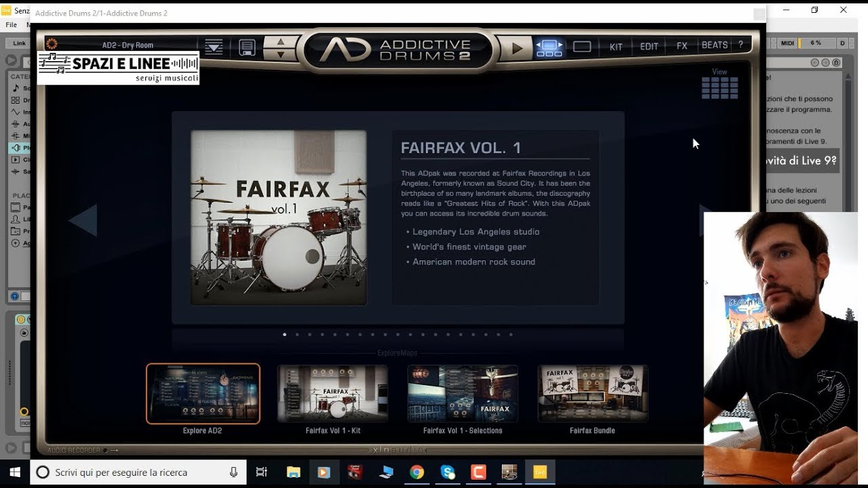Open the Ableton Live taskbar icon
868x488 pixels.
click(x=540, y=472)
